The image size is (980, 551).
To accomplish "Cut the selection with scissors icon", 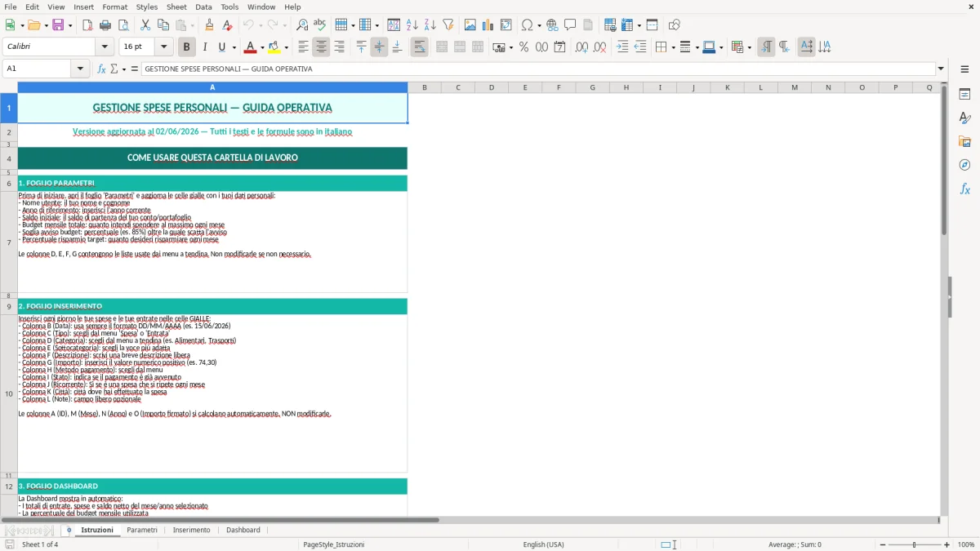I will click(x=145, y=25).
